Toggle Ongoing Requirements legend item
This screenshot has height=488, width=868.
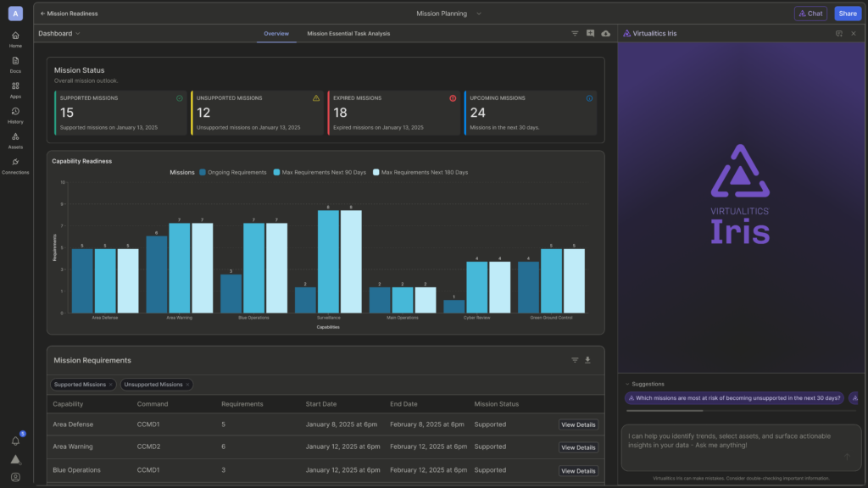232,173
